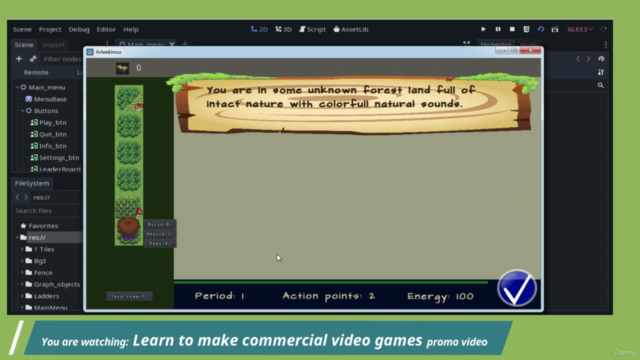Open the Project menu
Screen dimensions: 640x360
point(50,29)
